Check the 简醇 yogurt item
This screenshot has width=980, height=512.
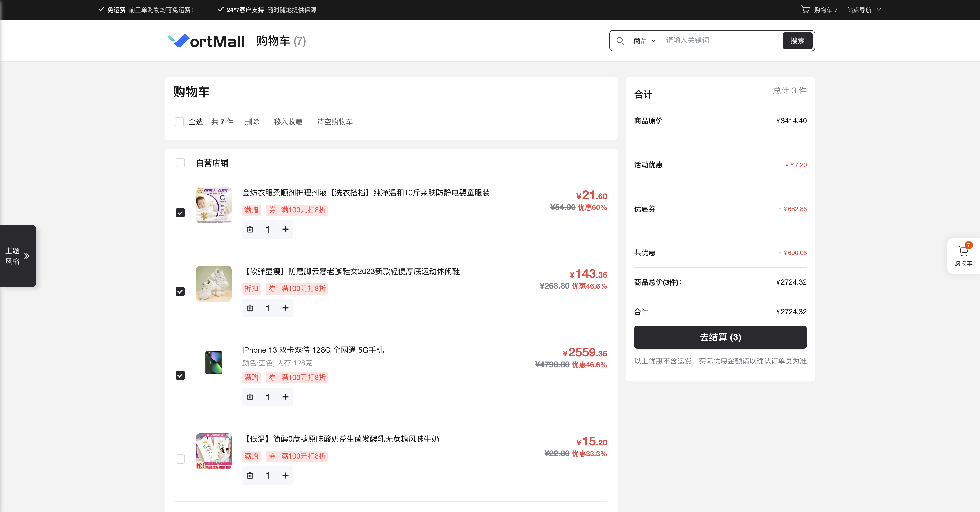180,459
